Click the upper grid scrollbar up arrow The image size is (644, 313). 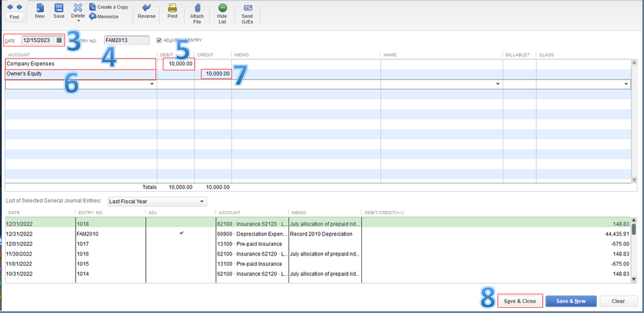(634, 63)
